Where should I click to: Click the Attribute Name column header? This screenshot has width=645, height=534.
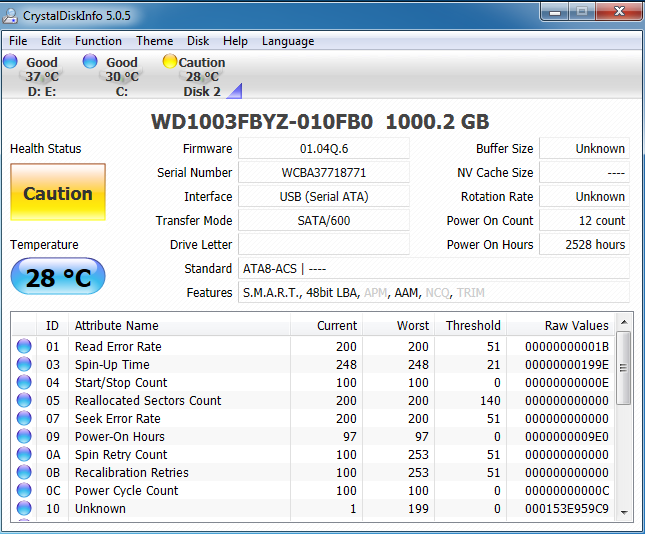point(116,325)
